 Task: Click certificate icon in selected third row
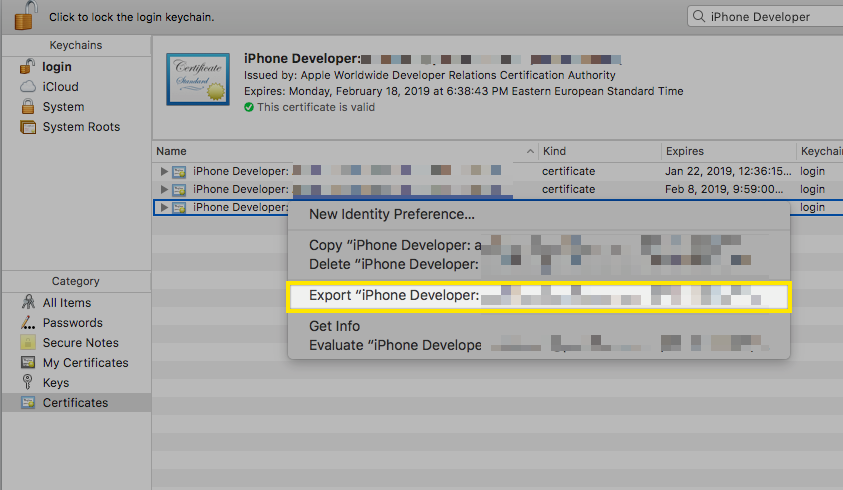click(x=179, y=208)
